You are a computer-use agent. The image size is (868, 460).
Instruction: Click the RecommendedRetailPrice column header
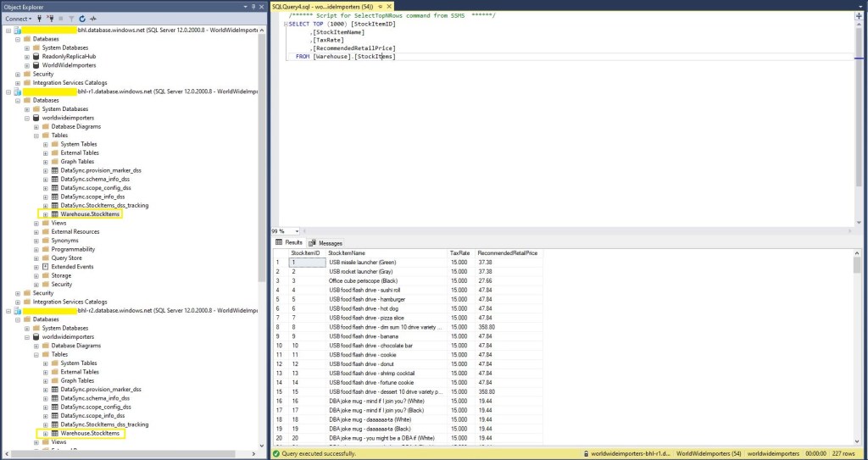point(509,252)
